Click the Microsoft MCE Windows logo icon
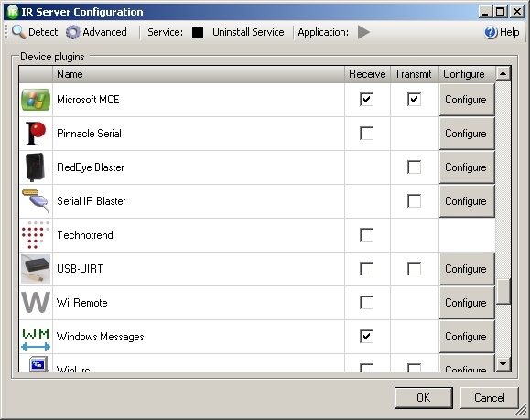 (x=36, y=100)
